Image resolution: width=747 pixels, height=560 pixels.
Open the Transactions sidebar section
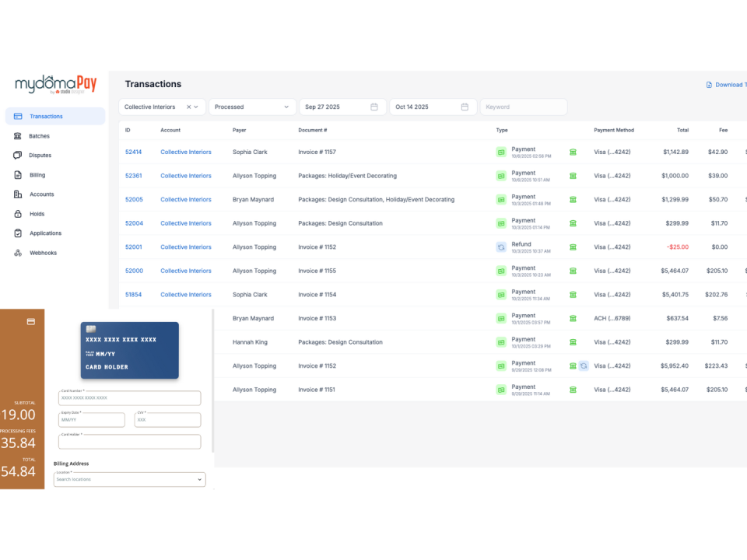pos(46,117)
